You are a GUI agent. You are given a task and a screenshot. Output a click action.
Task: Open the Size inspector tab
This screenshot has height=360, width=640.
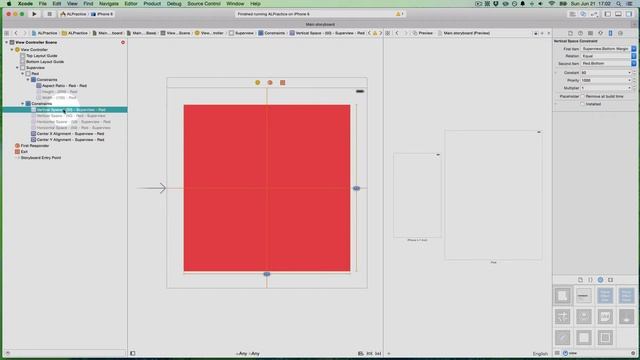[x=610, y=33]
